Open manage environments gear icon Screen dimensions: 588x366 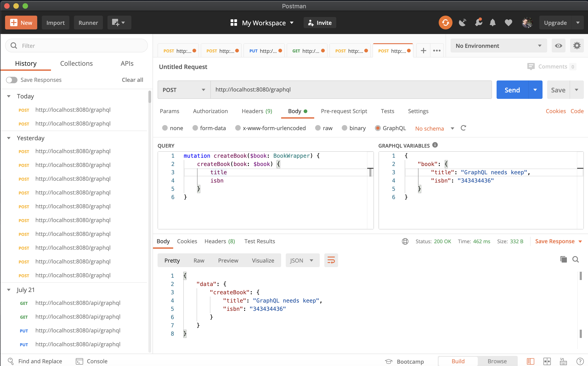coord(577,46)
